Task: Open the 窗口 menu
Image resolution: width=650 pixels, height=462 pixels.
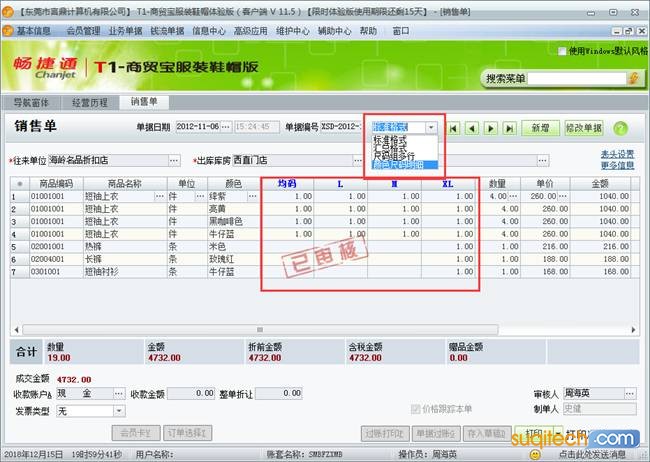Action: point(401,31)
